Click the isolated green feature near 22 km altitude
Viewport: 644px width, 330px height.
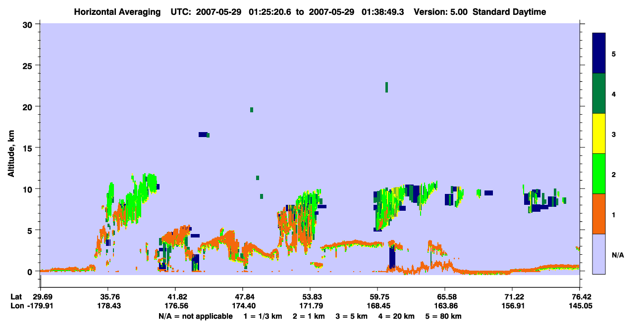[x=386, y=87]
